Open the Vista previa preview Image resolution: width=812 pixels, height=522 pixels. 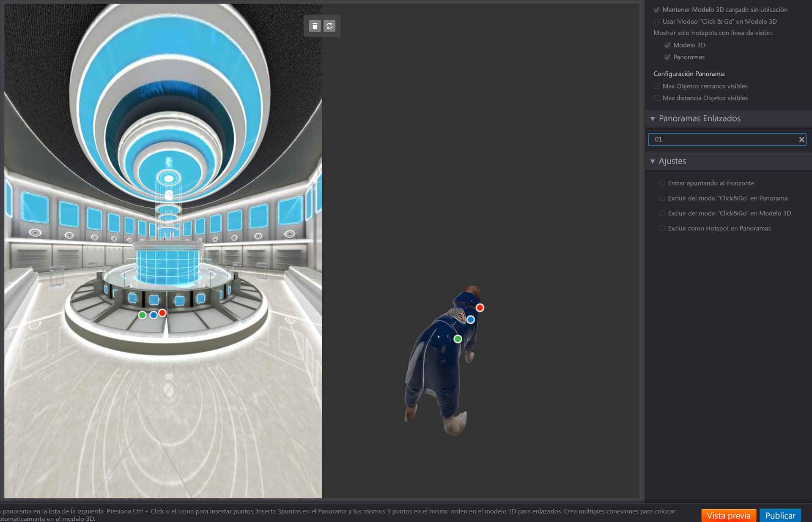(729, 515)
